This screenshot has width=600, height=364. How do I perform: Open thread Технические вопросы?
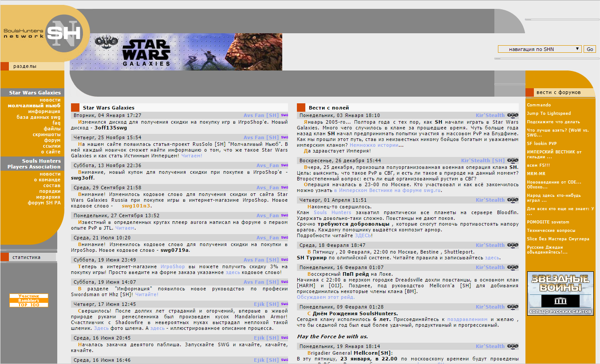coord(551,231)
